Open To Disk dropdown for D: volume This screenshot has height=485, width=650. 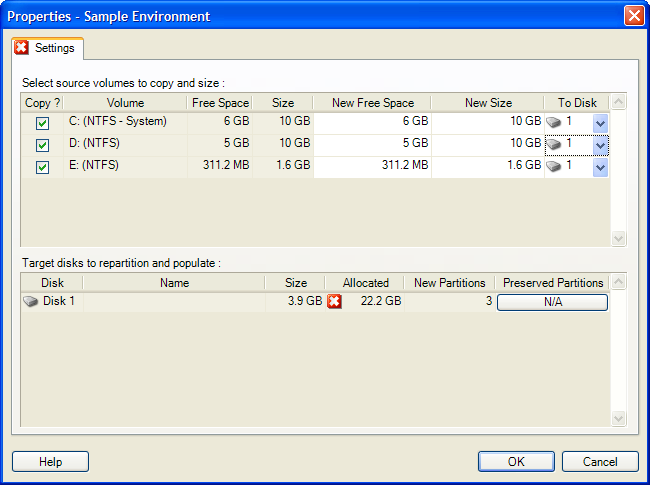point(600,145)
